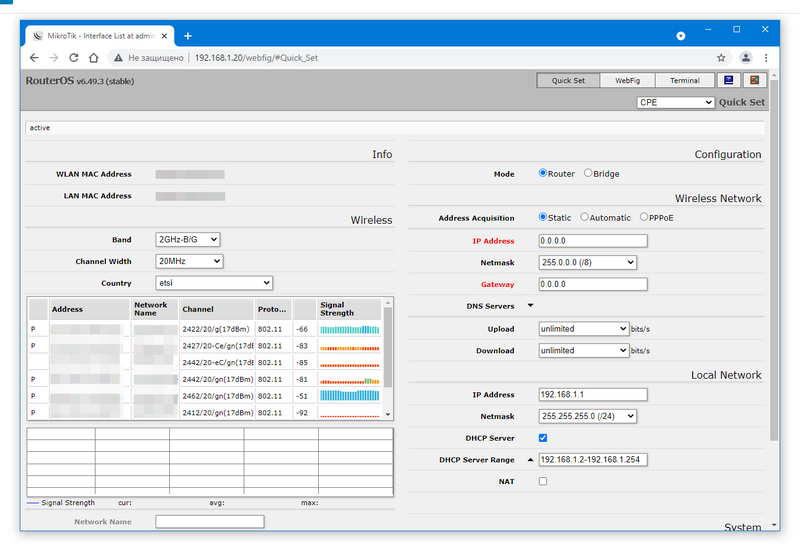800x551 pixels.
Task: Open the WebFig tab
Action: point(628,81)
